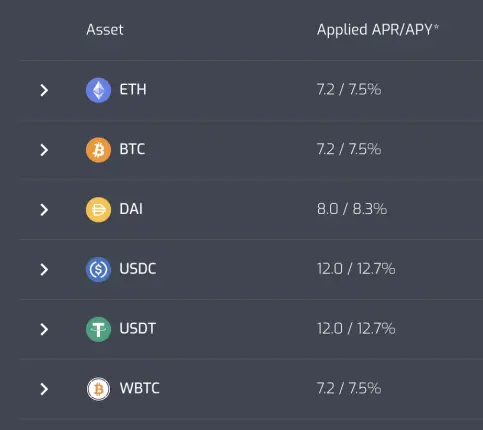Select the WBTC asset label
Screen dimensions: 483x430
(140, 388)
